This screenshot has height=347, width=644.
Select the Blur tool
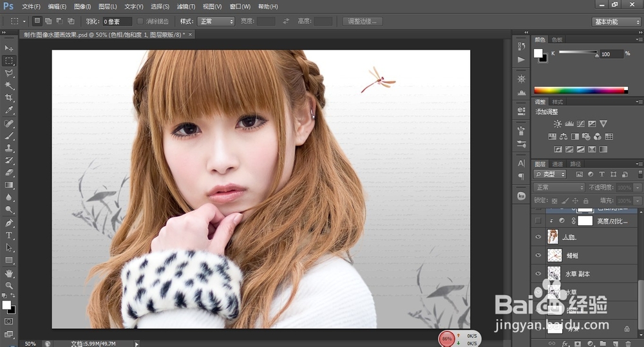tap(8, 198)
